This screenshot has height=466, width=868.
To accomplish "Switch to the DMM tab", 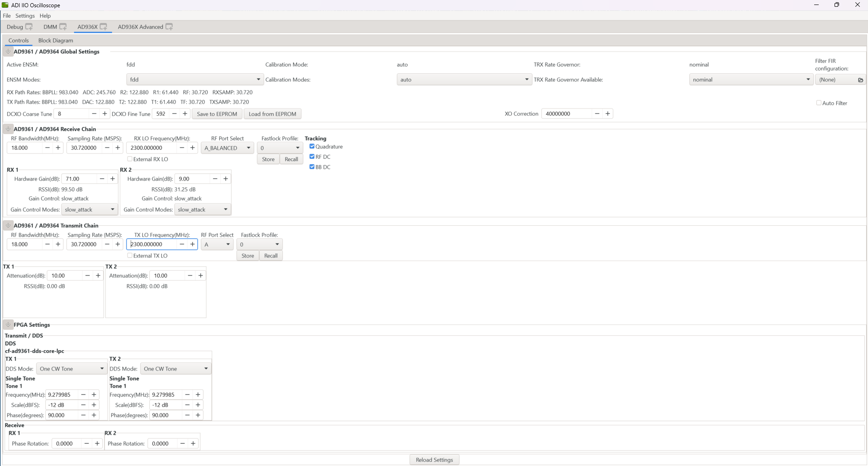I will 50,27.
